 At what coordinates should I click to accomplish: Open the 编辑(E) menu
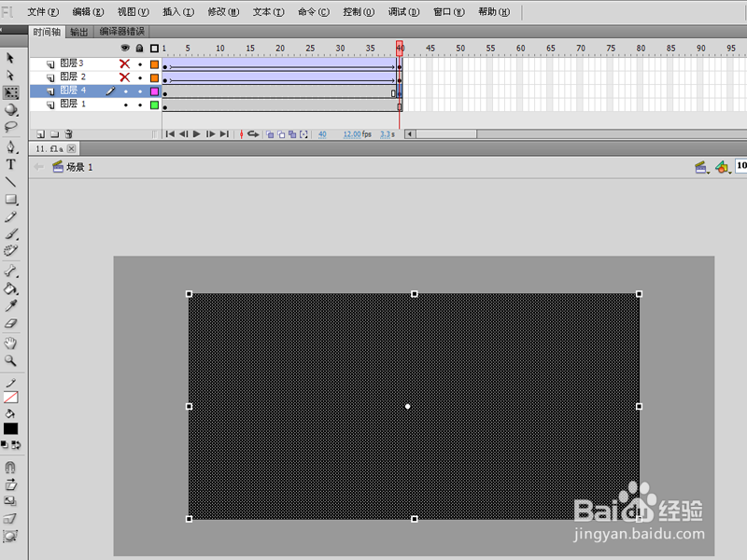click(88, 12)
